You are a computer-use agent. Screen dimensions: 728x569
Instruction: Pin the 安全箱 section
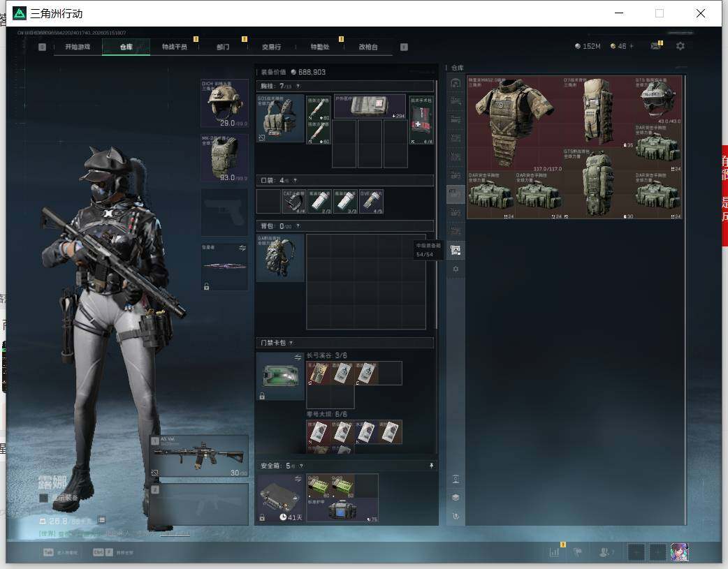[431, 466]
